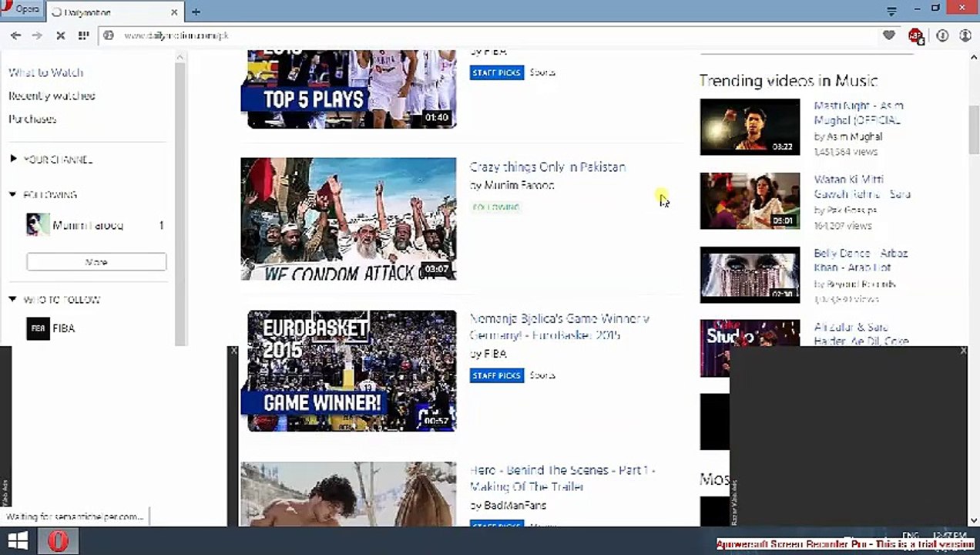
Task: Open Masti Night - Asim Mughal title
Action: pos(859,113)
